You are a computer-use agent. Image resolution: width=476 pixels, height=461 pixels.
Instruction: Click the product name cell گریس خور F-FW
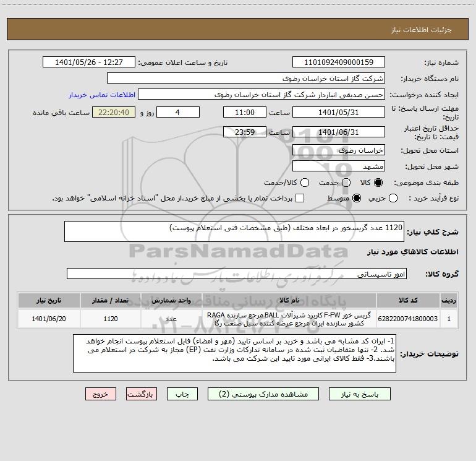coord(289,319)
